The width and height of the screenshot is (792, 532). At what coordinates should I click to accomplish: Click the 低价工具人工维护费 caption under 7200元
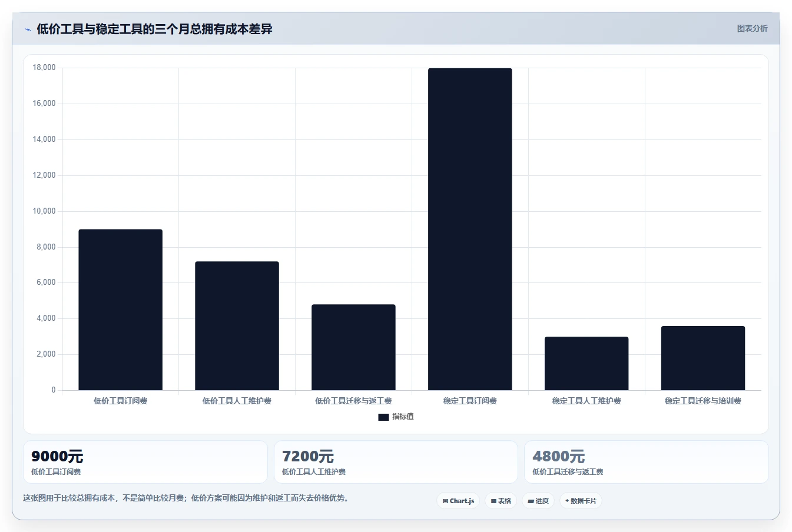point(314,472)
